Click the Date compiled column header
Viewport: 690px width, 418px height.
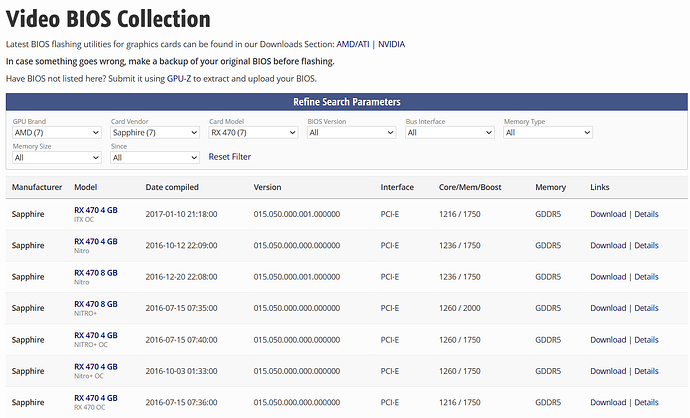pos(172,187)
